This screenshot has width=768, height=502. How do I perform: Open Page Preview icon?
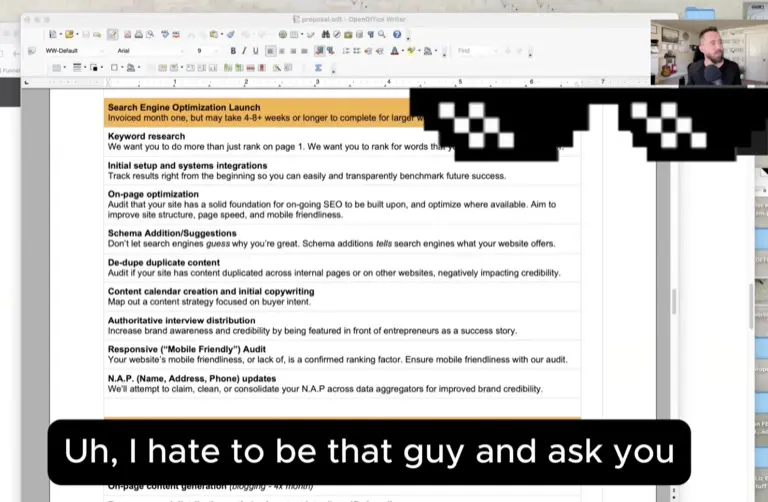coord(150,34)
